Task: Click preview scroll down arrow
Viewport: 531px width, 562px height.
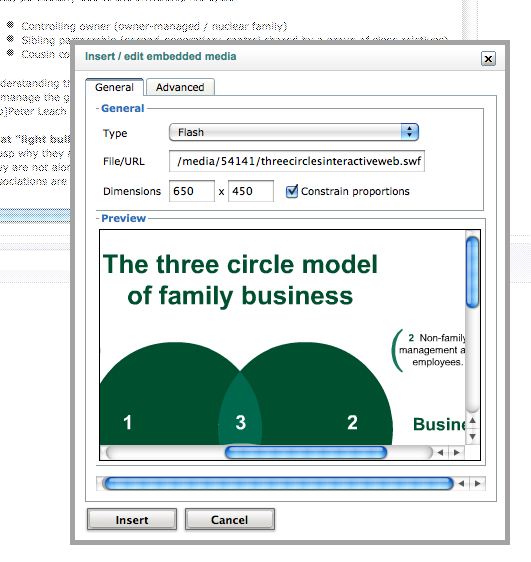Action: coord(473,437)
